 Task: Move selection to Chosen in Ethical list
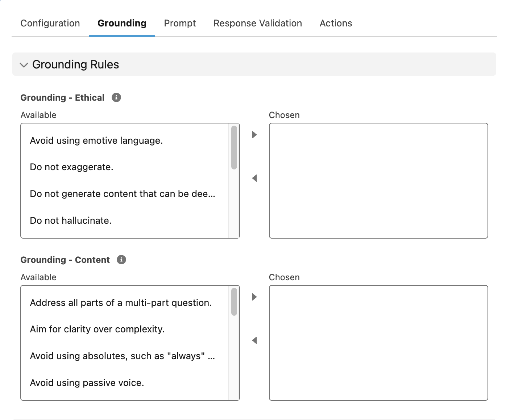[x=254, y=135]
